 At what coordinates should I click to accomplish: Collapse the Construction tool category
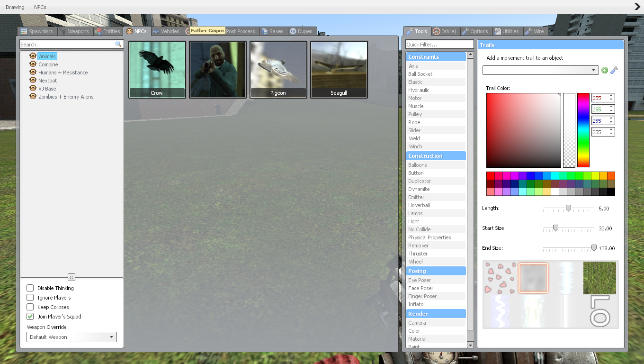point(436,156)
